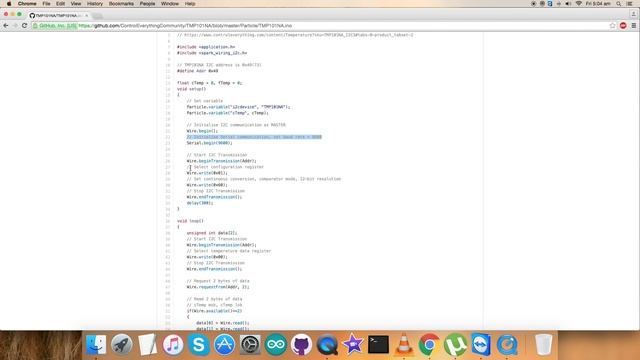Click the browser forward arrow

[x=15, y=26]
